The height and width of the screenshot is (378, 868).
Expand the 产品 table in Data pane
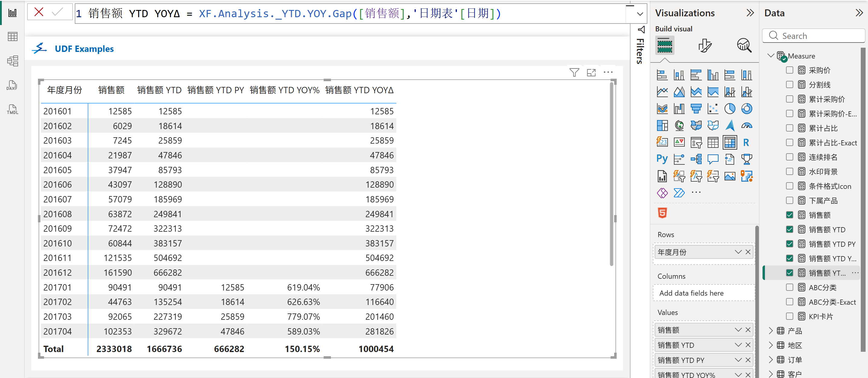[x=771, y=331]
